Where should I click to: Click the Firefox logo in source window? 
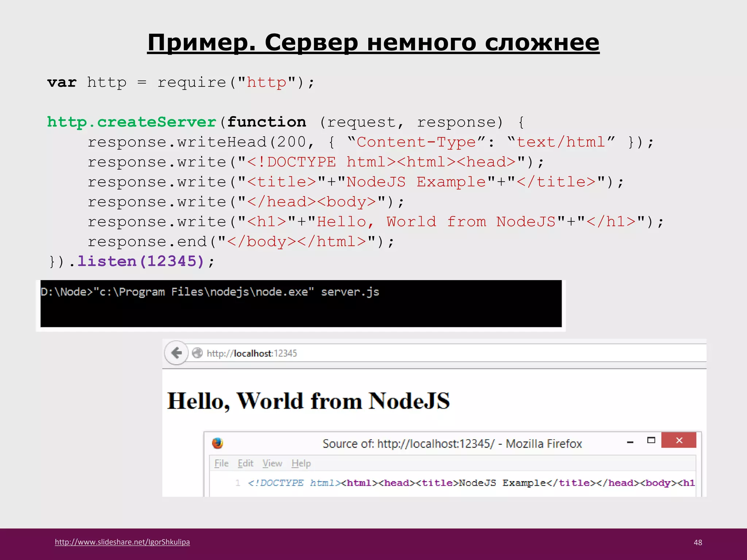[x=217, y=443]
